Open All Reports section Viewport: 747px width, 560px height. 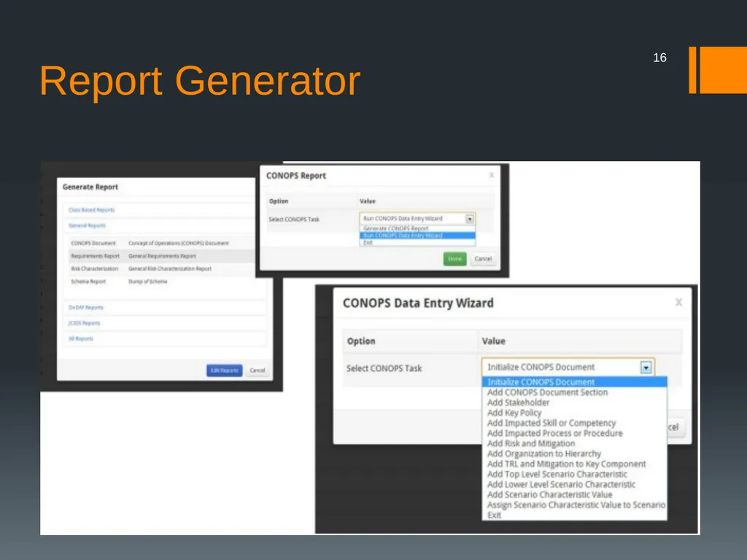click(81, 339)
